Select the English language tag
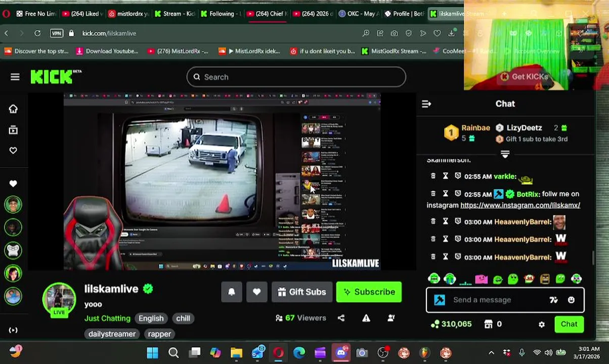 click(151, 318)
